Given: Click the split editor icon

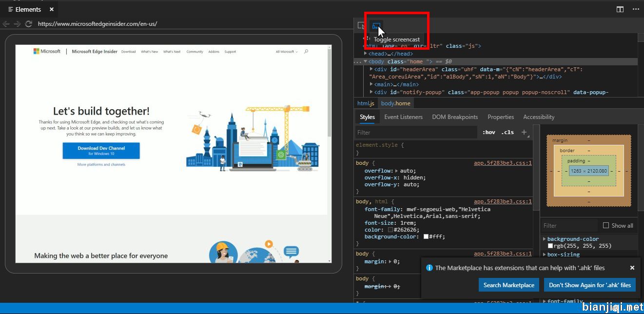Looking at the screenshot, I should click(620, 9).
